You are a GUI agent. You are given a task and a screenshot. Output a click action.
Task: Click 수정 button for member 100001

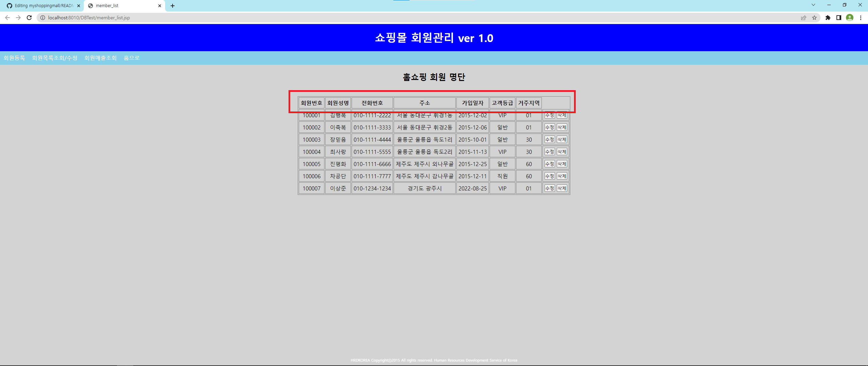tap(549, 115)
